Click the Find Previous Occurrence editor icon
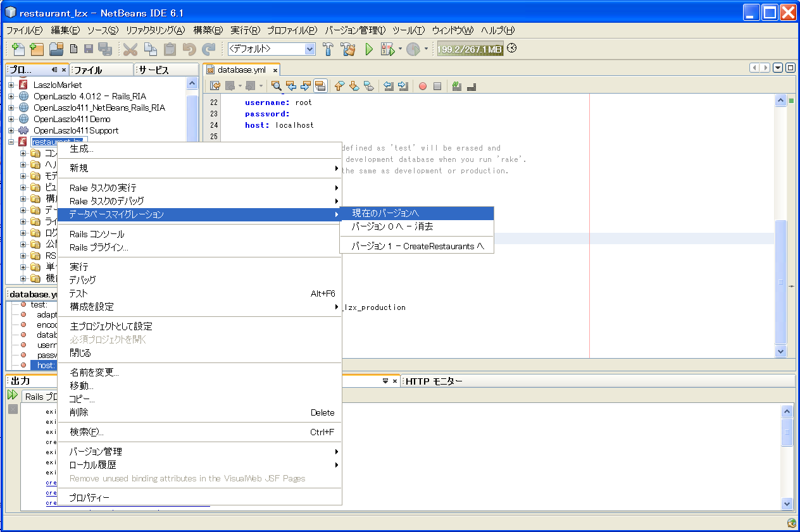Image resolution: width=800 pixels, height=532 pixels. (x=291, y=86)
